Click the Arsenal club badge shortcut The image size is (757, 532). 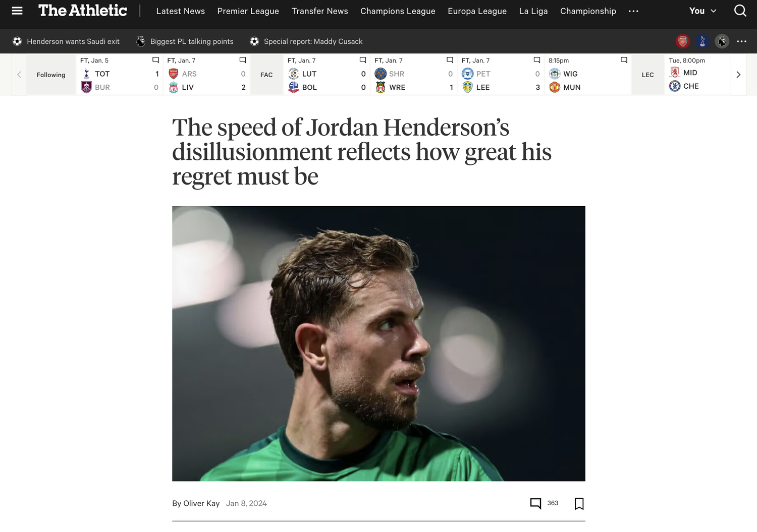[x=683, y=41]
